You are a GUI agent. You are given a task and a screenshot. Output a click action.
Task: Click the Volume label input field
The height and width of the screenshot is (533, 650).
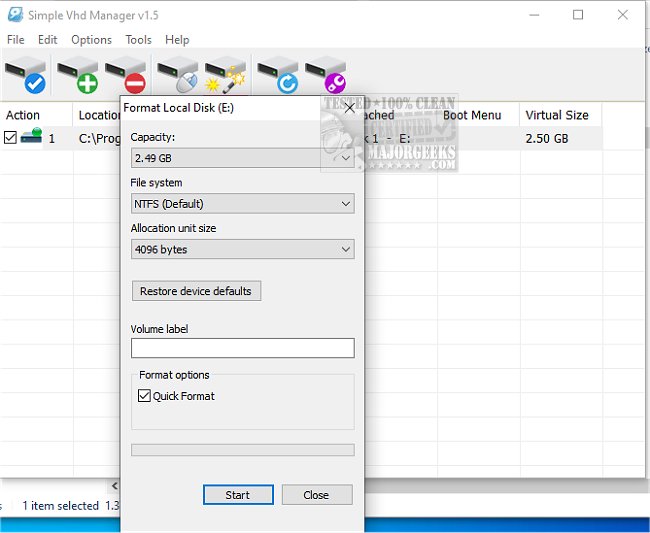(x=243, y=348)
